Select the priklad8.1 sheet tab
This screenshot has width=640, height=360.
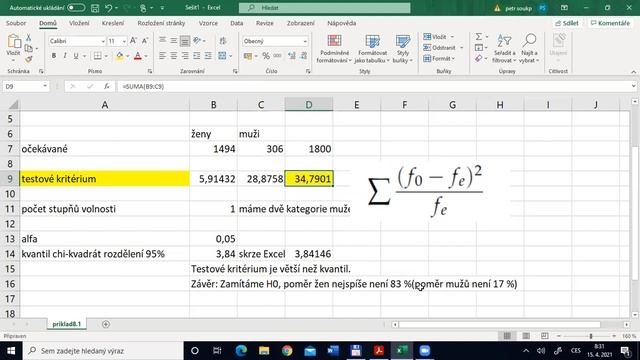click(67, 324)
